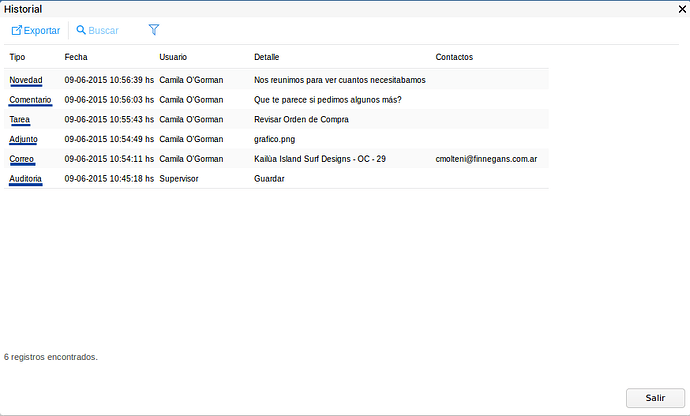The width and height of the screenshot is (690, 416).
Task: Open the Auditoria entry link
Action: 25,178
